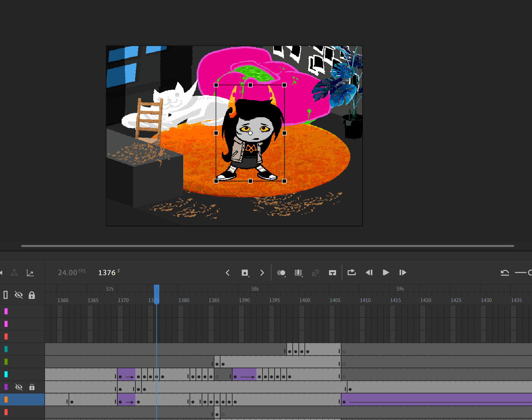Click the top-middle transform handle

point(250,85)
